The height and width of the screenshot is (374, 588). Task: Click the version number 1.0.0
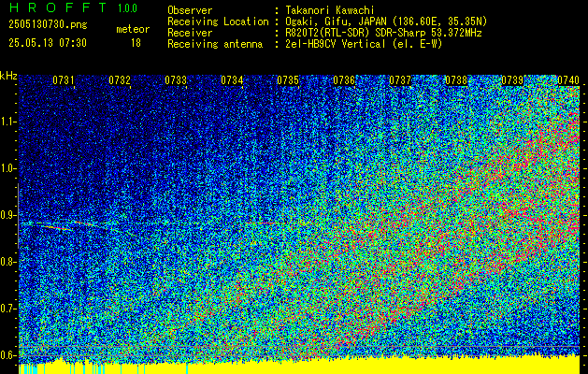pyautogui.click(x=127, y=7)
